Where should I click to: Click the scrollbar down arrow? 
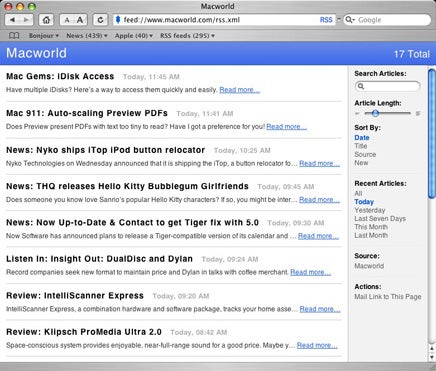click(x=432, y=356)
